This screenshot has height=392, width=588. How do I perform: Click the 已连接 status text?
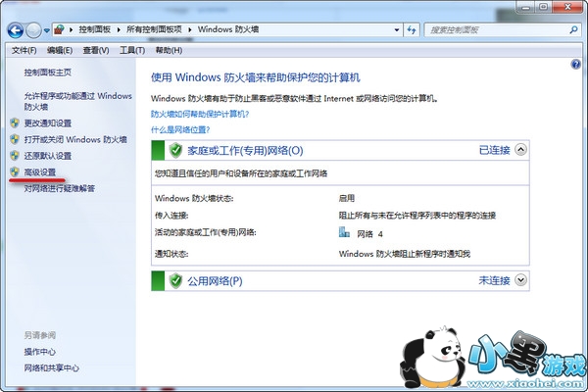[495, 150]
